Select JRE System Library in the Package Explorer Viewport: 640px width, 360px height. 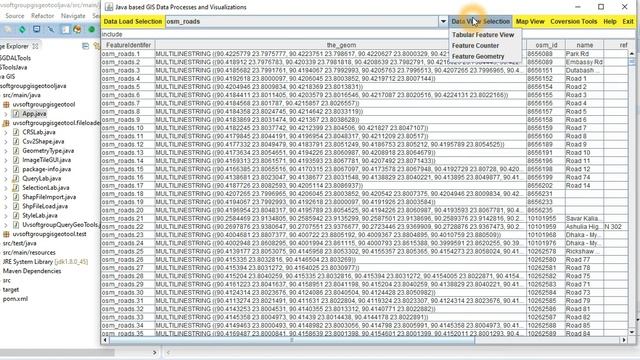coord(45,262)
